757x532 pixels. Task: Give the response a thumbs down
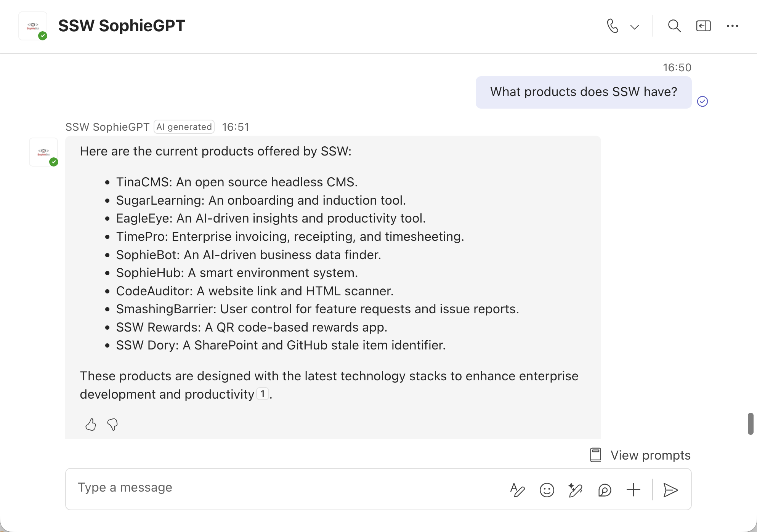[112, 424]
